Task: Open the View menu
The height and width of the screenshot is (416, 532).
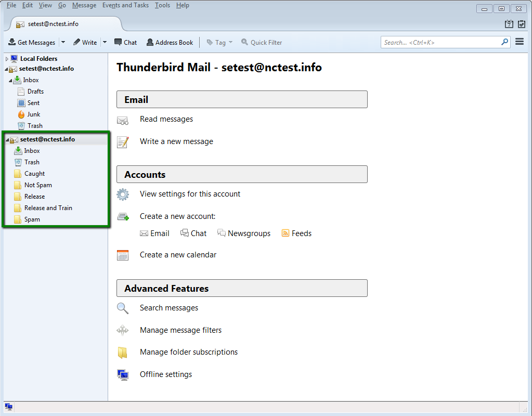Action: (x=45, y=5)
